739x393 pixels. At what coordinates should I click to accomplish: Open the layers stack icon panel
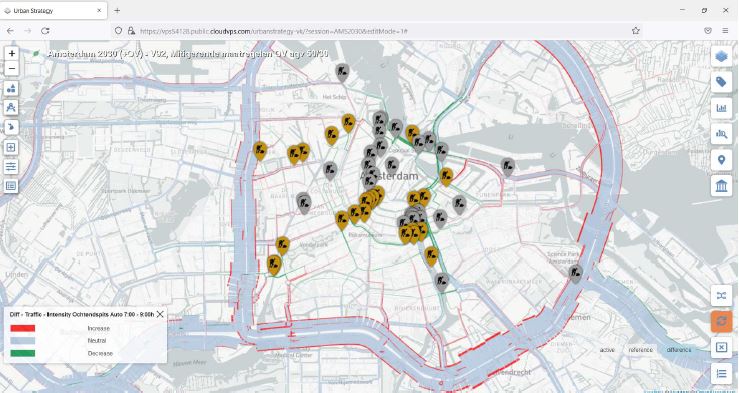pyautogui.click(x=721, y=57)
